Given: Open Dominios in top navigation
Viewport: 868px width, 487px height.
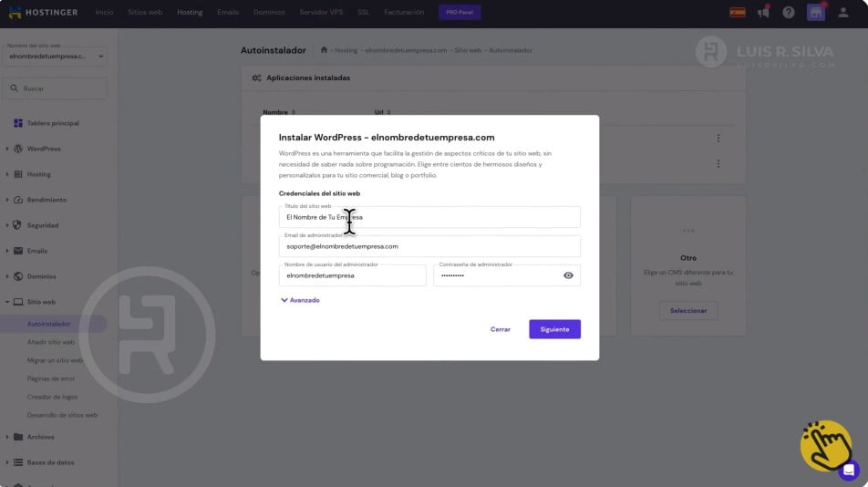Looking at the screenshot, I should 269,12.
